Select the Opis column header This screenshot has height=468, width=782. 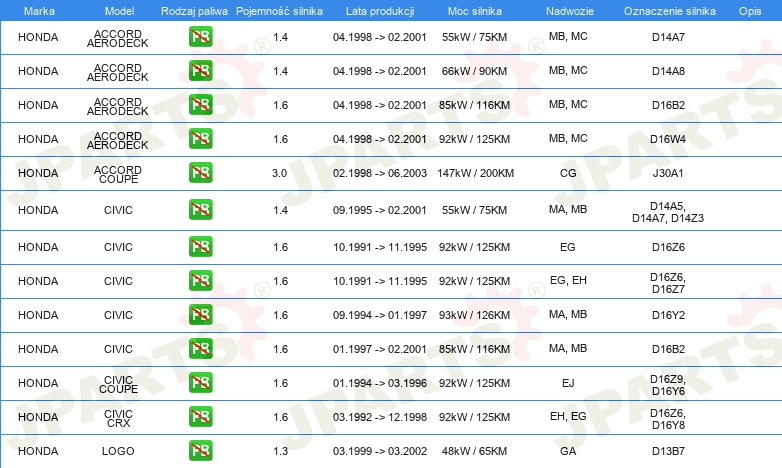[750, 11]
